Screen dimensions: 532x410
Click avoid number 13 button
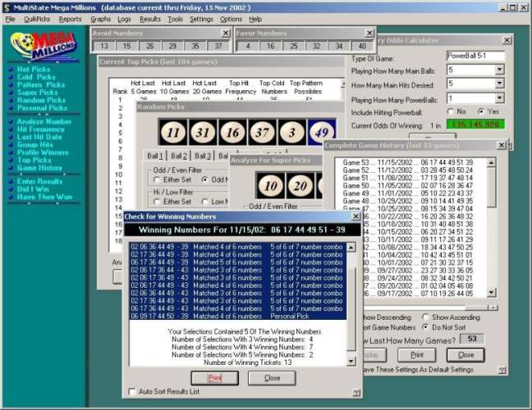tap(103, 46)
